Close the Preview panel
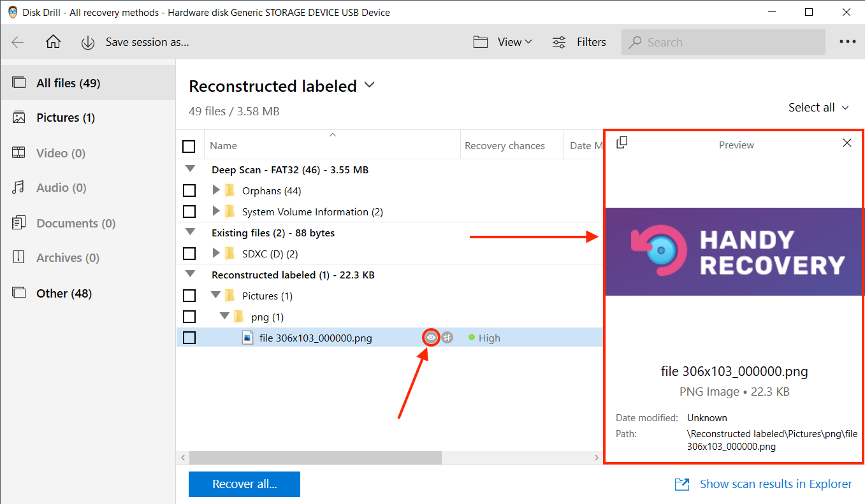 pyautogui.click(x=847, y=143)
